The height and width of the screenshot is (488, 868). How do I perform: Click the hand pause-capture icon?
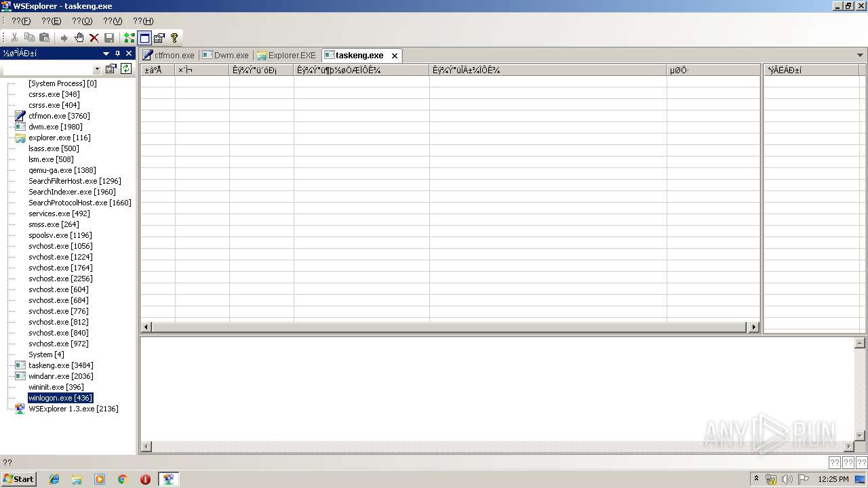[79, 38]
